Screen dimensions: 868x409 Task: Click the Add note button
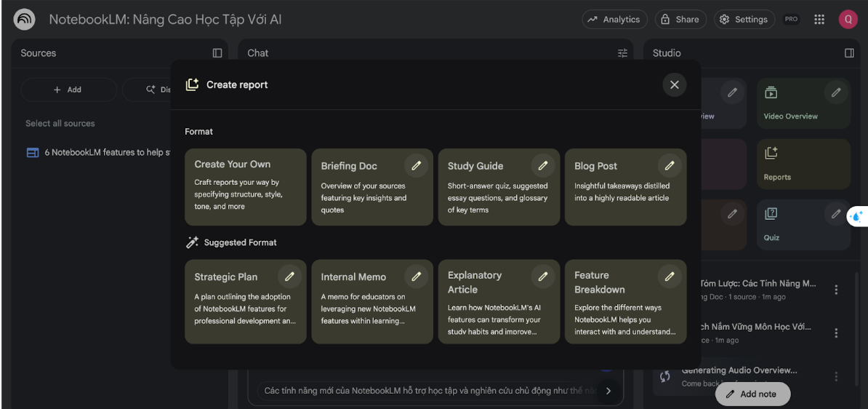pyautogui.click(x=752, y=394)
